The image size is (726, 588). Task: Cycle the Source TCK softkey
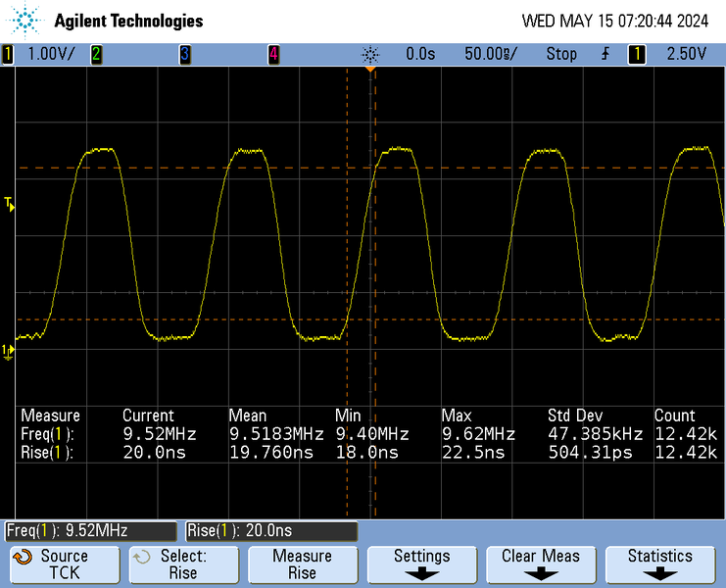click(63, 564)
